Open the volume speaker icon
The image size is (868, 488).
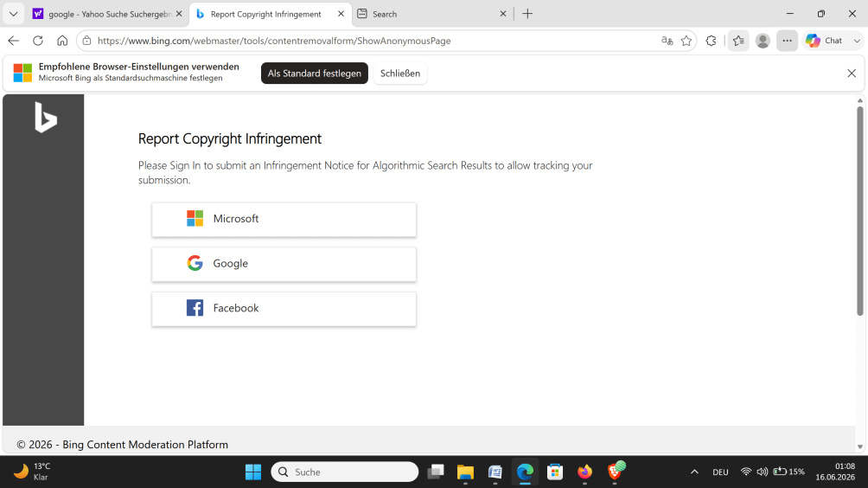point(763,472)
